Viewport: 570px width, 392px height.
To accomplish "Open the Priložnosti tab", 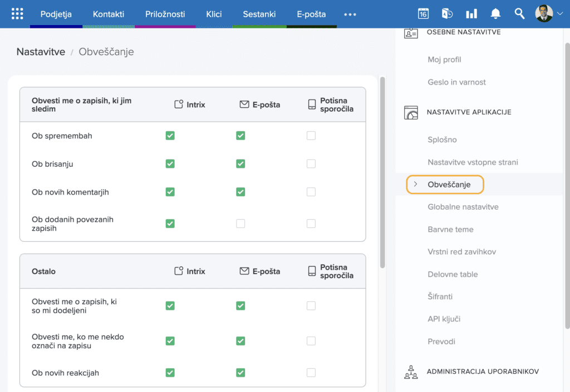I will coord(165,14).
